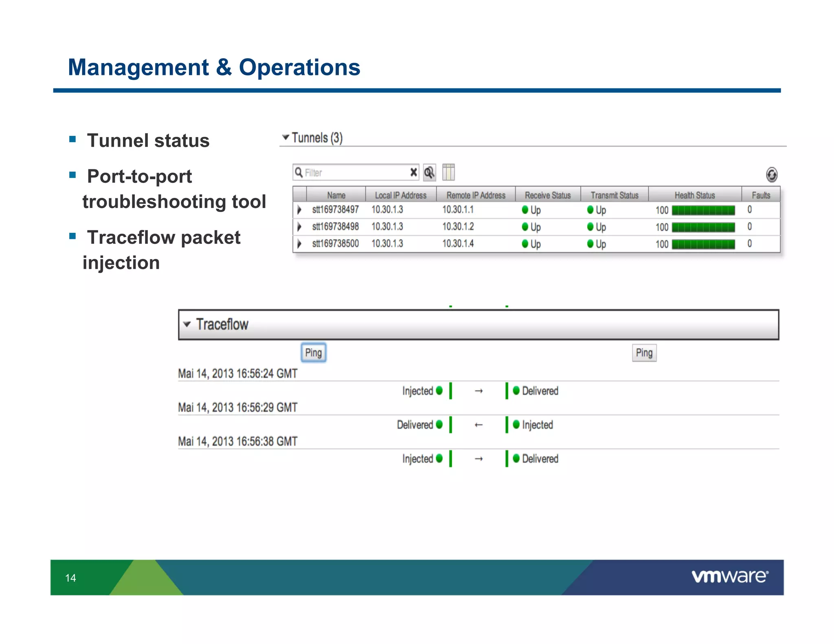This screenshot has width=834, height=644.
Task: Click inside the Filter text field
Action: (x=354, y=173)
